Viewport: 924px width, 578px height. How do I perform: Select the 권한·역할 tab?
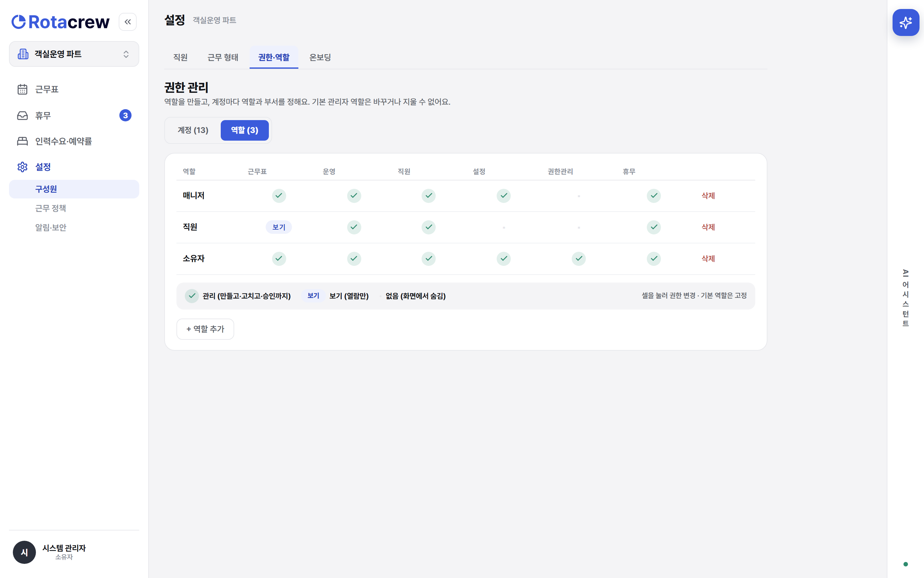274,57
